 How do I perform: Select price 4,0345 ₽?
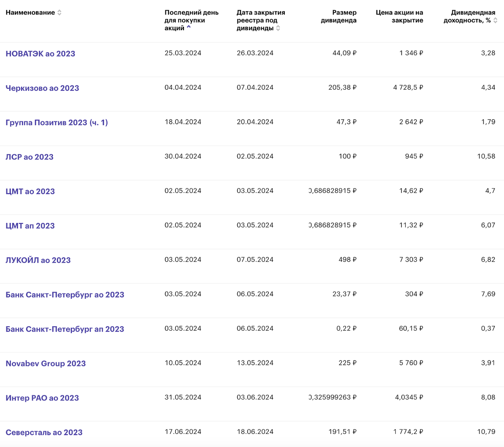tap(409, 397)
